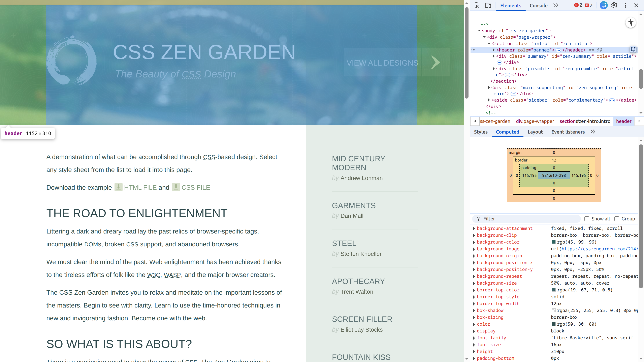Viewport: 644px width, 362px height.
Task: Expand the header element node
Action: [494, 50]
